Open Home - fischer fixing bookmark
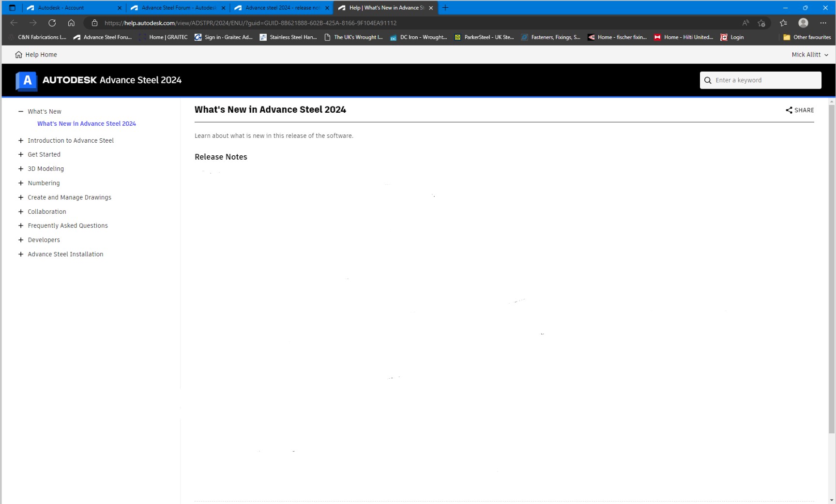 [x=617, y=37]
